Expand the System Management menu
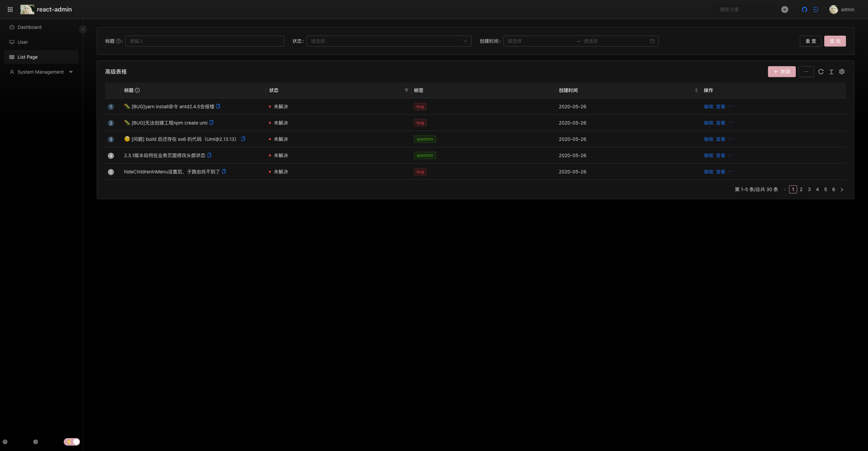This screenshot has width=868, height=451. pos(41,72)
